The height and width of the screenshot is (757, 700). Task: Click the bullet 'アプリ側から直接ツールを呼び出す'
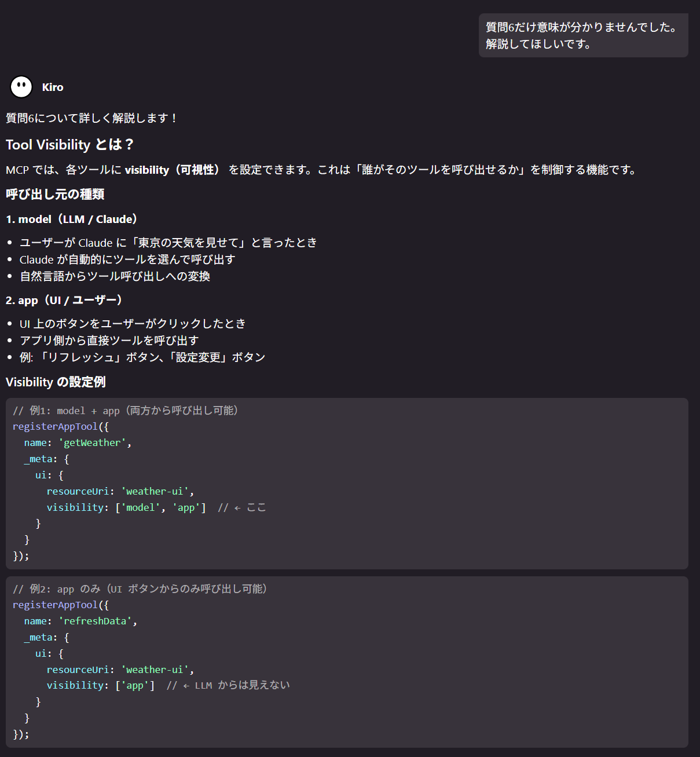[x=109, y=341]
